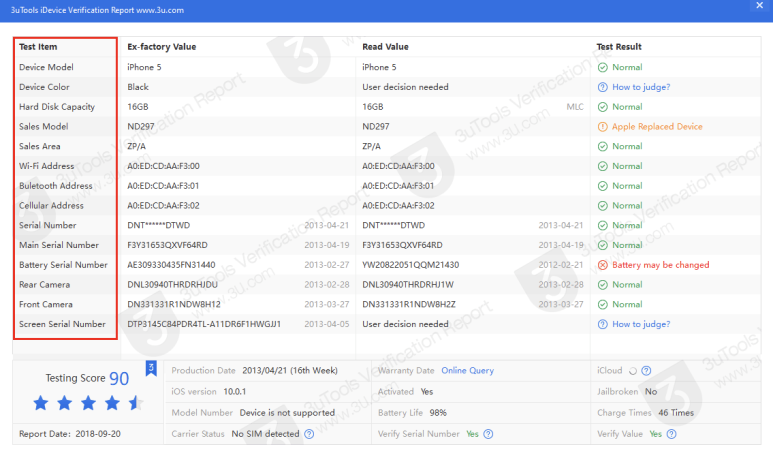Click the five-star rating display

pos(88,404)
